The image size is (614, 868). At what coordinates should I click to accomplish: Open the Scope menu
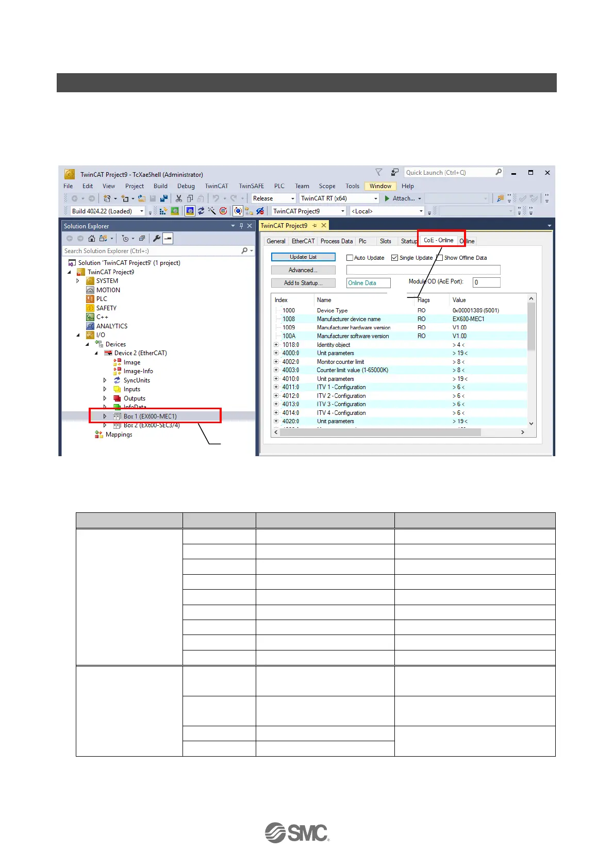[x=327, y=186]
